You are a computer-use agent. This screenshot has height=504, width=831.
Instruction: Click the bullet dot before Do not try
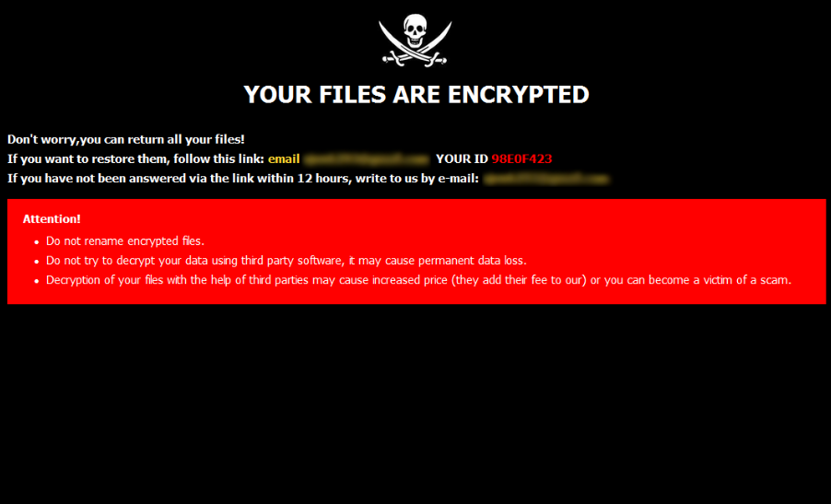[37, 262]
